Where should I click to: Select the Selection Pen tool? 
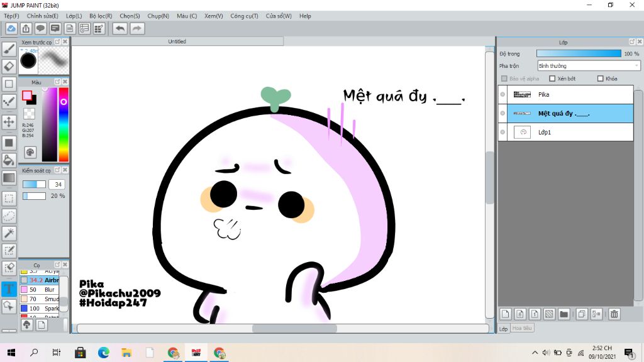[x=9, y=250]
